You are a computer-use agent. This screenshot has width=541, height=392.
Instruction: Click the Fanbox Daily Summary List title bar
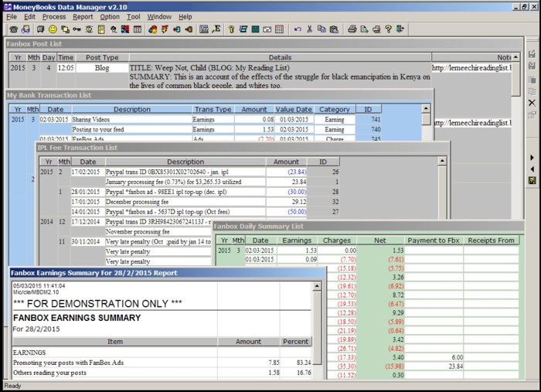(368, 227)
